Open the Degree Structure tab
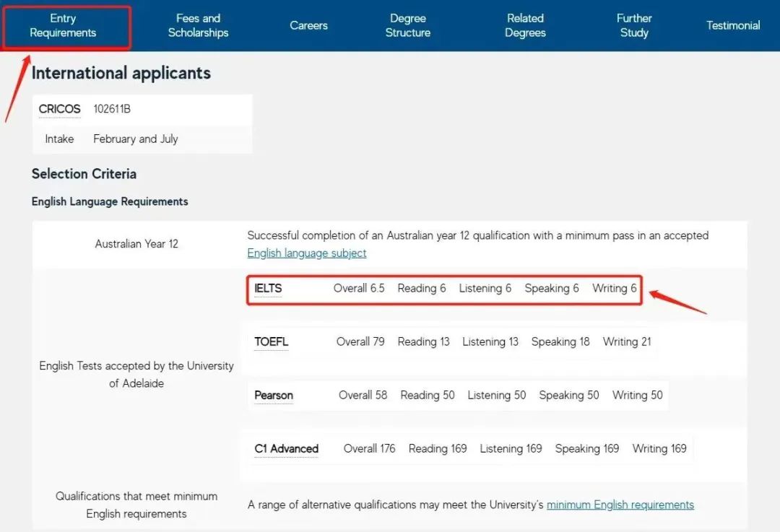 tap(407, 25)
